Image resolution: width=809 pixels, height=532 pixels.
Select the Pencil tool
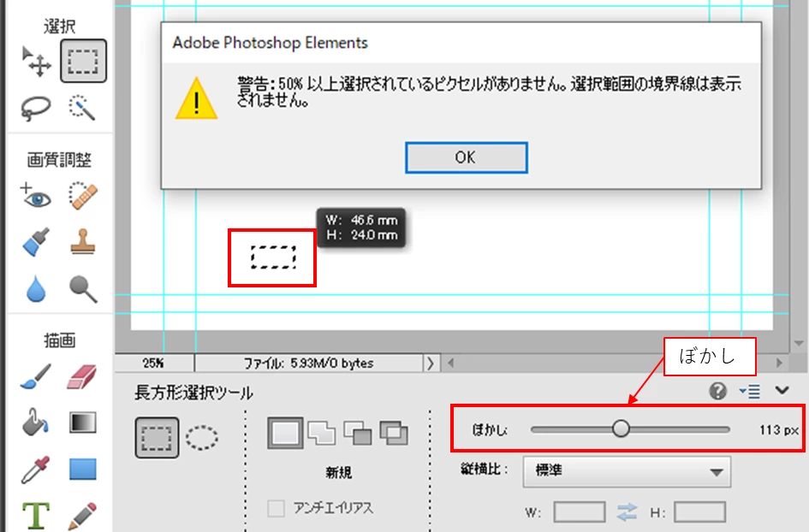(82, 516)
